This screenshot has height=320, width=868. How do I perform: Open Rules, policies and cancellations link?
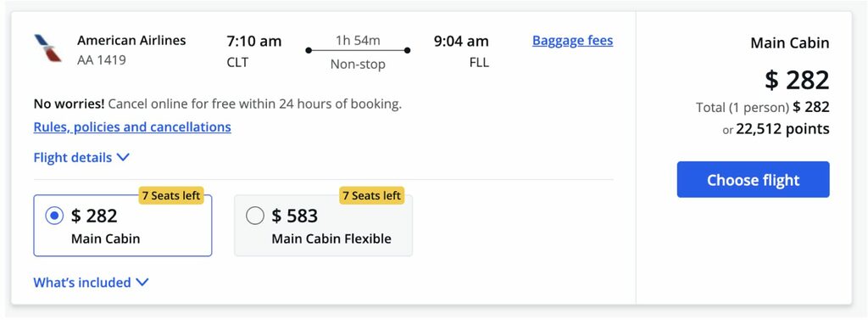(132, 127)
